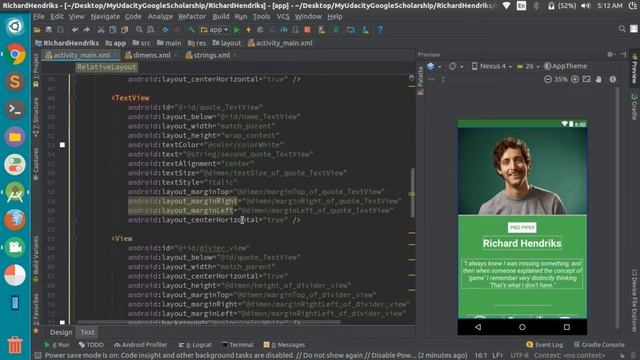Open the Event Log
The height and width of the screenshot is (360, 640).
click(544, 345)
